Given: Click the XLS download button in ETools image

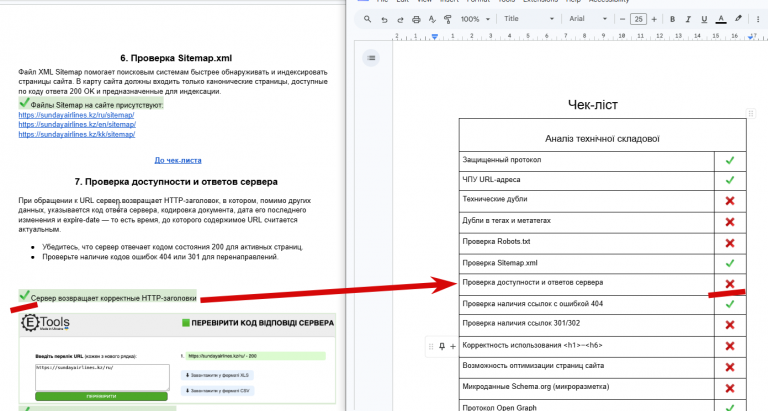Looking at the screenshot, I should point(217,375).
